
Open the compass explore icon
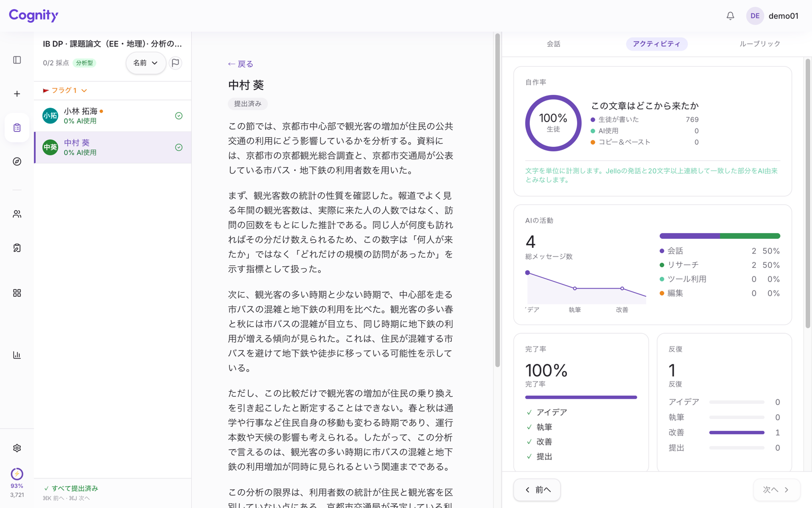tap(17, 162)
